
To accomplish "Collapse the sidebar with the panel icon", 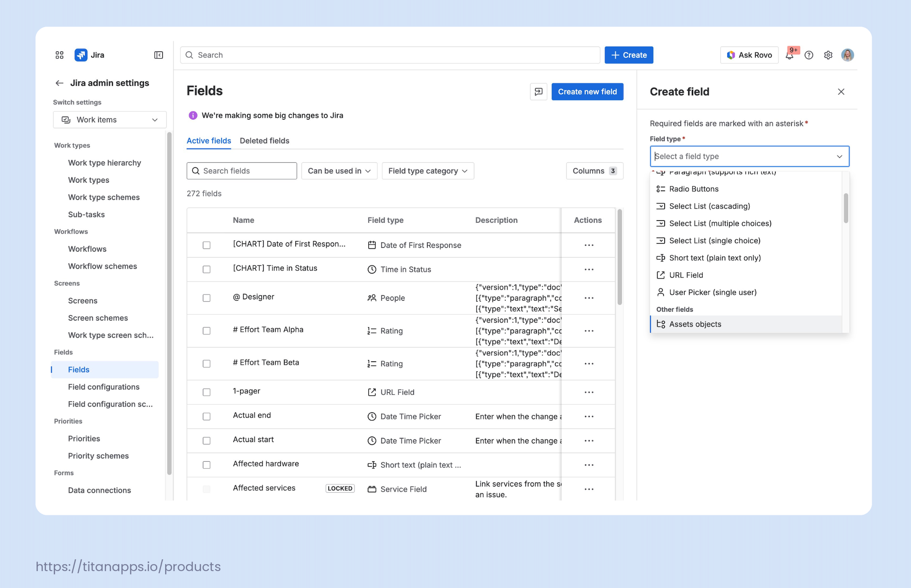I will (x=159, y=55).
